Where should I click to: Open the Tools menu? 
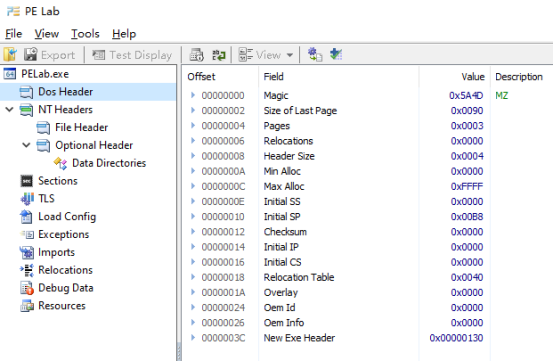point(85,34)
